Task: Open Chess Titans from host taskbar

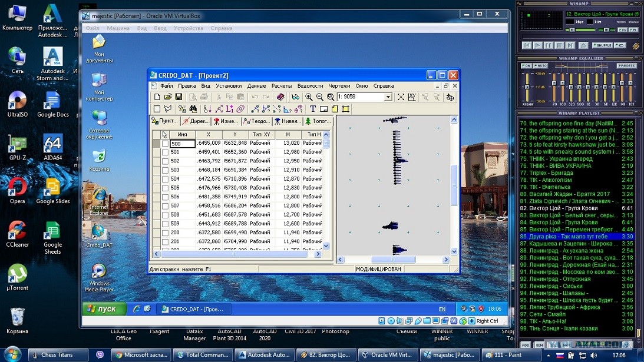Action: [58, 355]
